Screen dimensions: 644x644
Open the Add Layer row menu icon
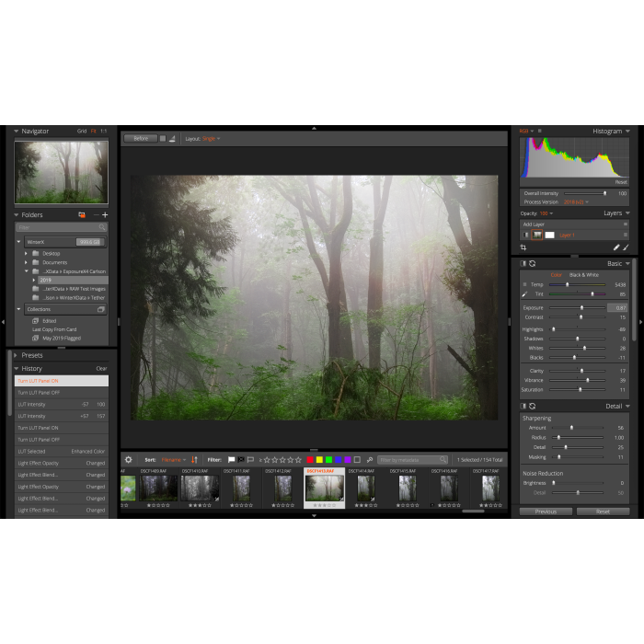(626, 224)
